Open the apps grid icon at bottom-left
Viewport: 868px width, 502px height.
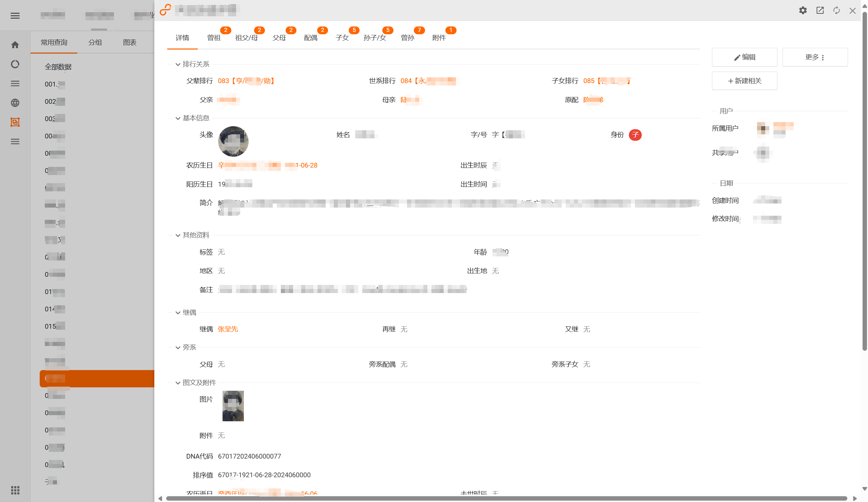pos(15,489)
